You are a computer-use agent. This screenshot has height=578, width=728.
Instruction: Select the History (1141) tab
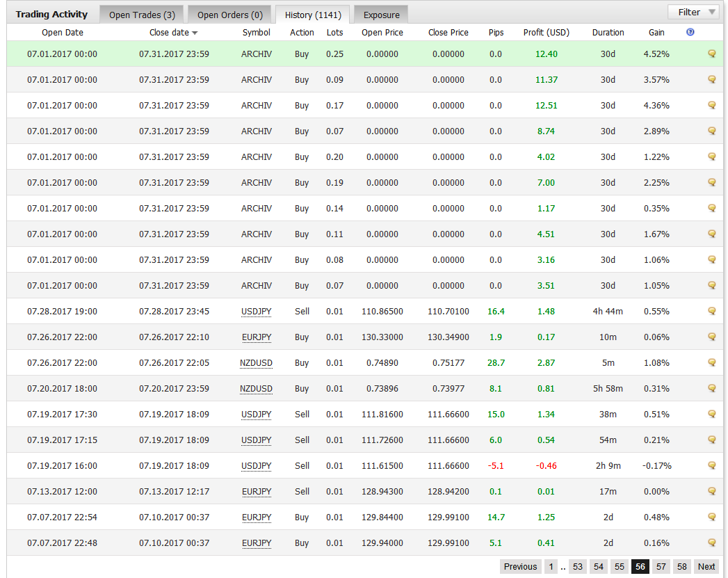(313, 15)
